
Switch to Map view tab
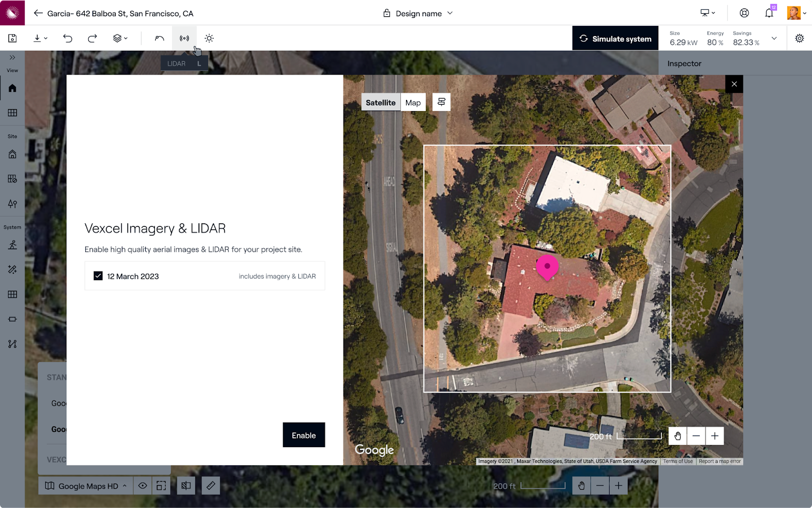tap(413, 103)
